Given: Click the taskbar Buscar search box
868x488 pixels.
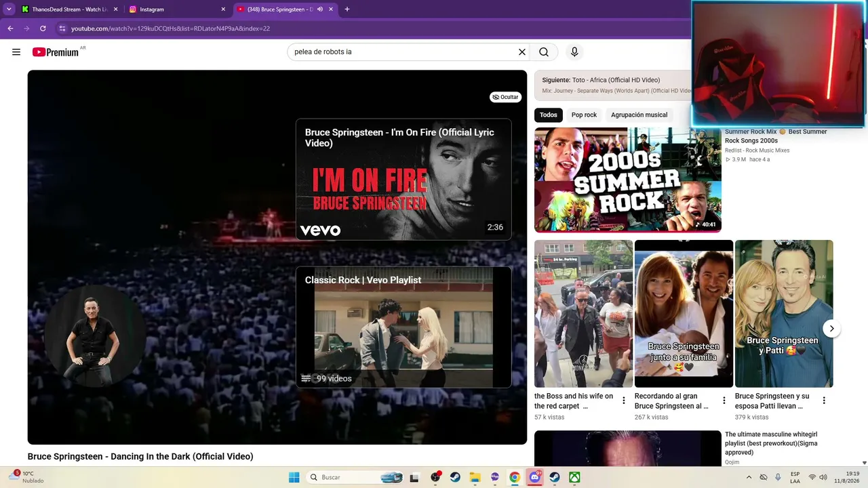Looking at the screenshot, I should point(355,477).
